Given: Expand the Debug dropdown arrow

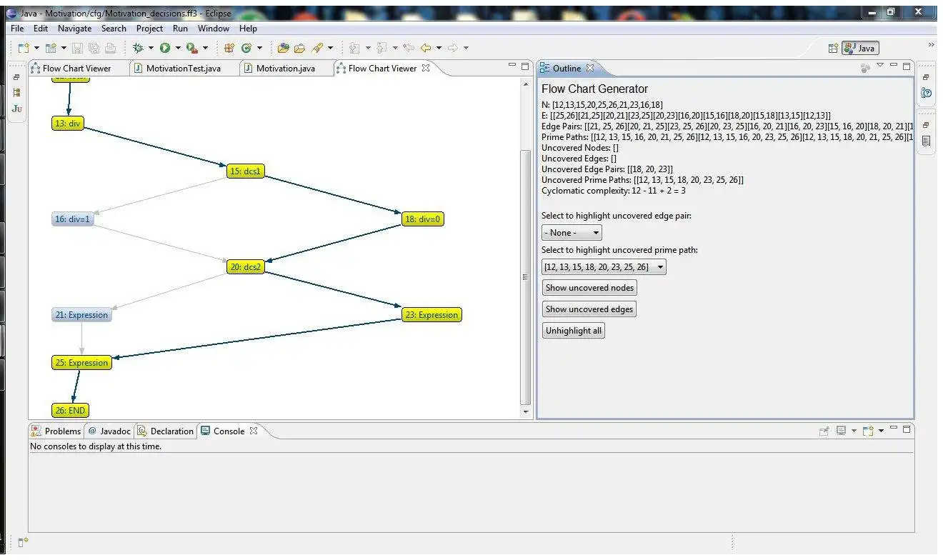Looking at the screenshot, I should pos(151,49).
